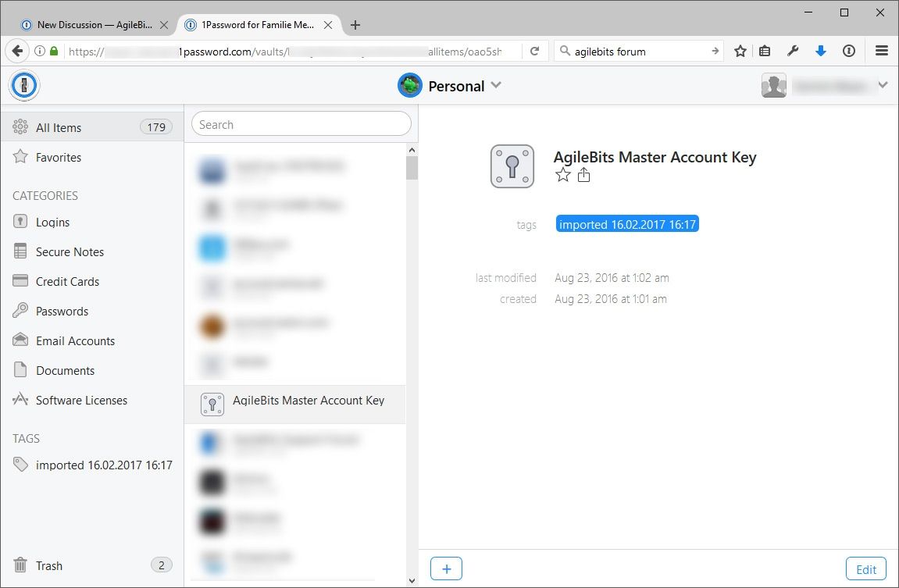Click the green padlock security icon
The image size is (899, 588).
tap(54, 51)
